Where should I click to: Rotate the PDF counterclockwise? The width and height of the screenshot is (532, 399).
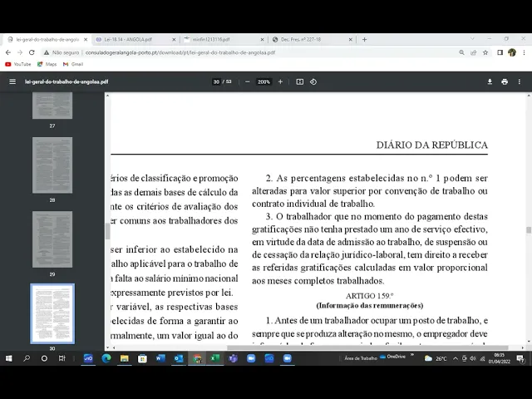coord(313,81)
